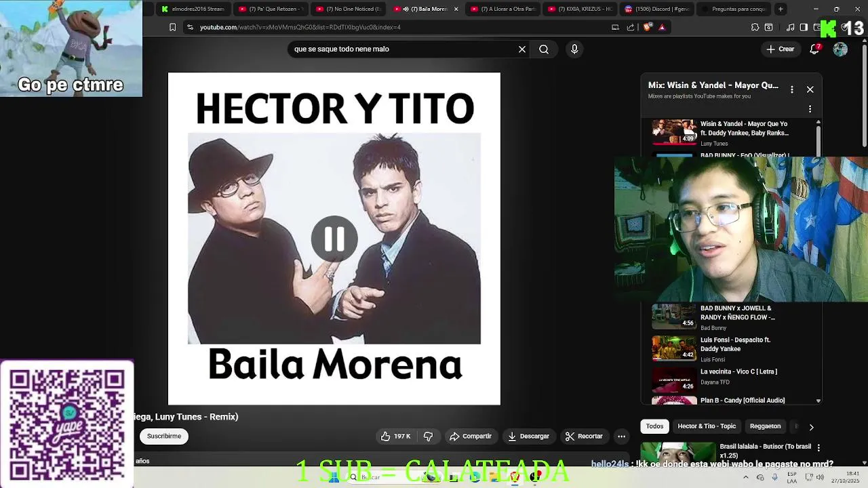Viewport: 868px width, 488px height.
Task: Pause the video with the center pause button
Action: point(334,239)
